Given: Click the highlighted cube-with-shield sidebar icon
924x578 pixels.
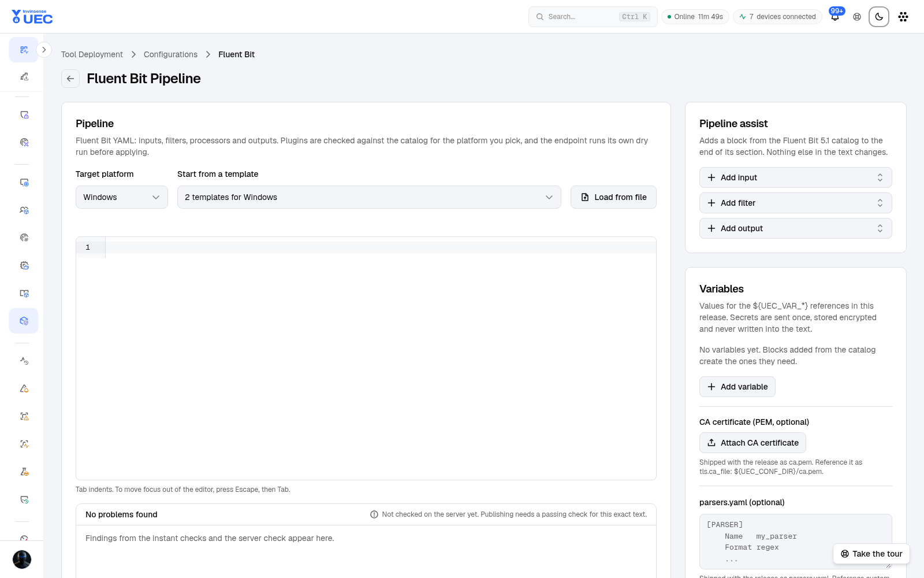Looking at the screenshot, I should (24, 321).
